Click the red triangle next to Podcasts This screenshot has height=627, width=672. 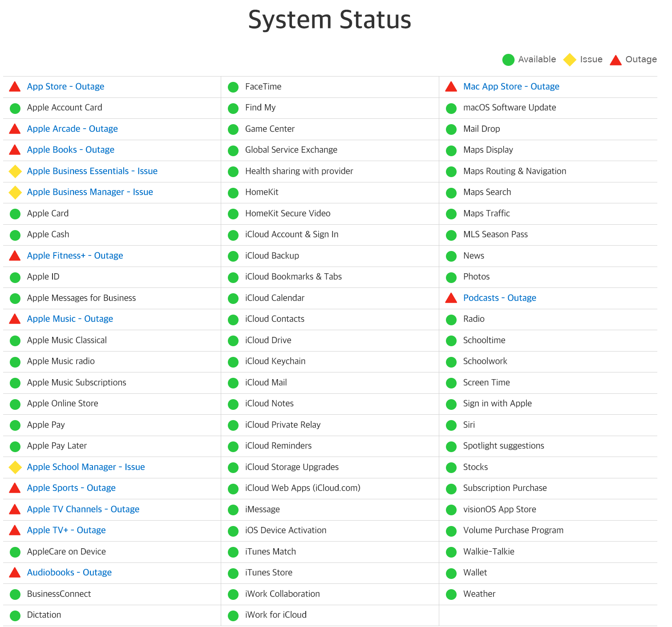click(451, 298)
